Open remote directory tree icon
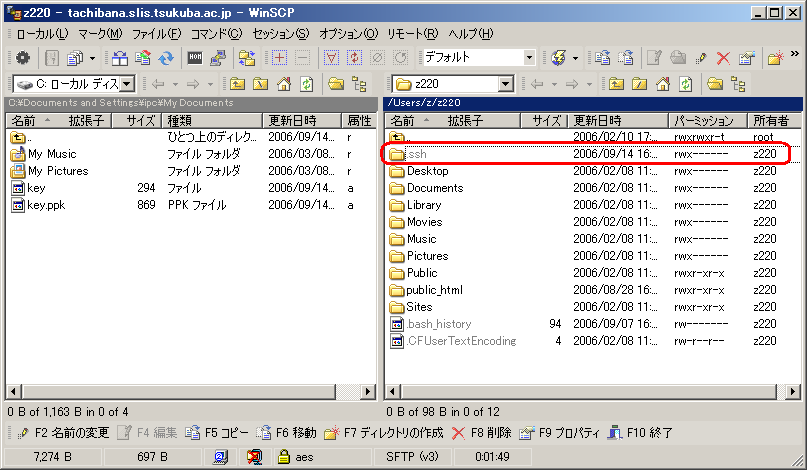The image size is (807, 470). pyautogui.click(x=738, y=84)
